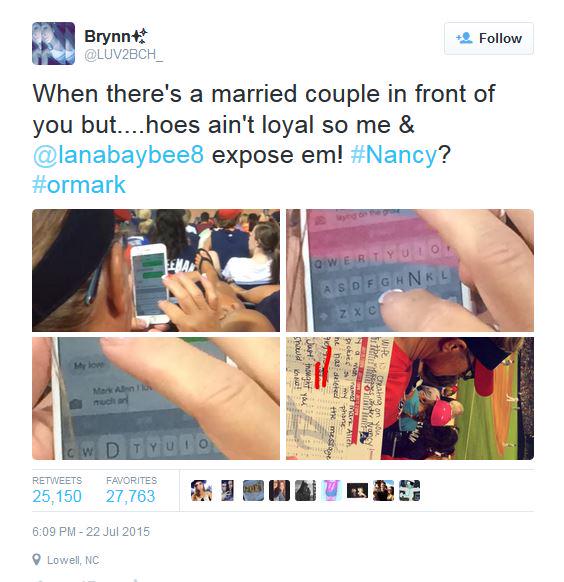The height and width of the screenshot is (582, 564).
Task: Open the #Nancy hashtag
Action: coord(394,154)
